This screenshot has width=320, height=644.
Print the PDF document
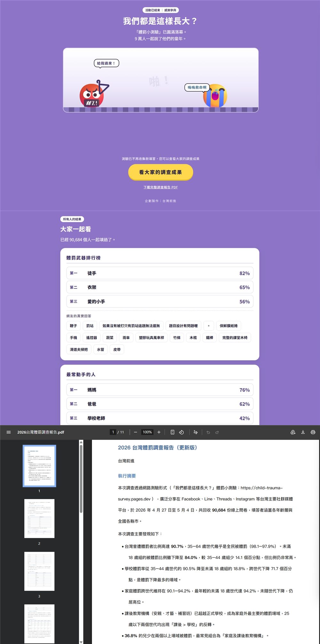[x=313, y=432]
